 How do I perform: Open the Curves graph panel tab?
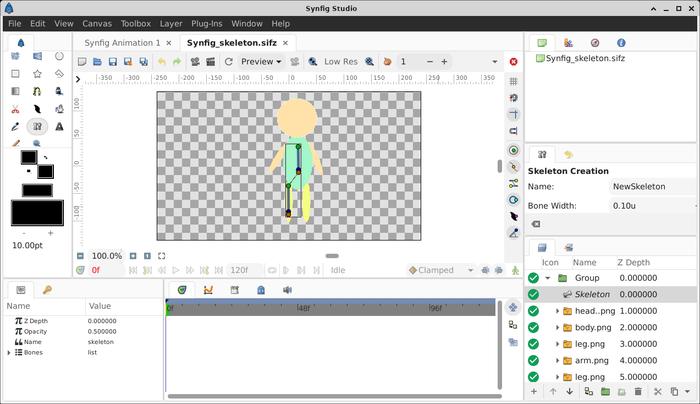(208, 290)
